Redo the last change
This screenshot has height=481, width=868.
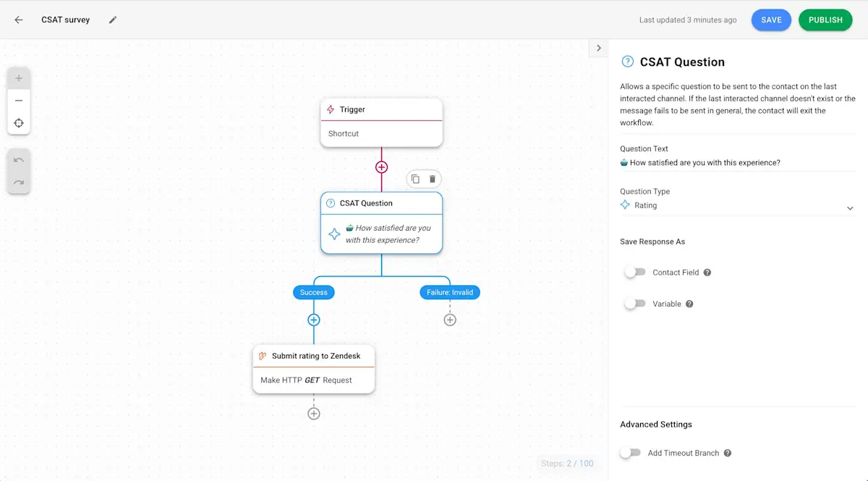[x=18, y=180]
